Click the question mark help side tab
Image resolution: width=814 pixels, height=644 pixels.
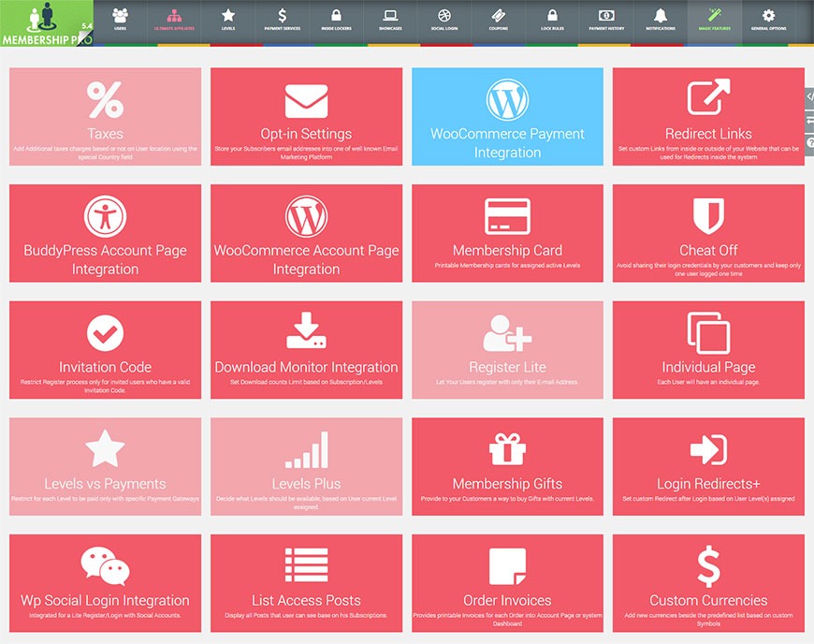point(809,143)
